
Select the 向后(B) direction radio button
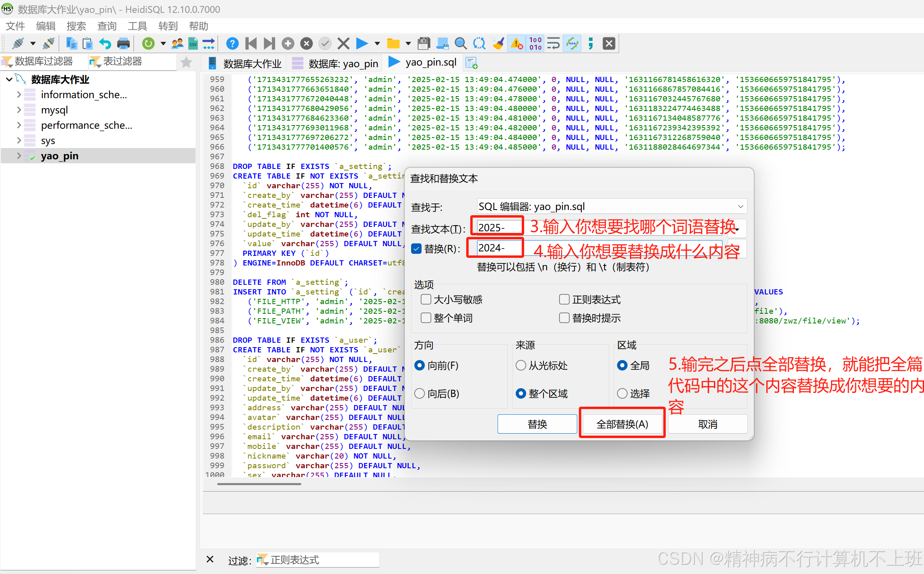tap(420, 393)
